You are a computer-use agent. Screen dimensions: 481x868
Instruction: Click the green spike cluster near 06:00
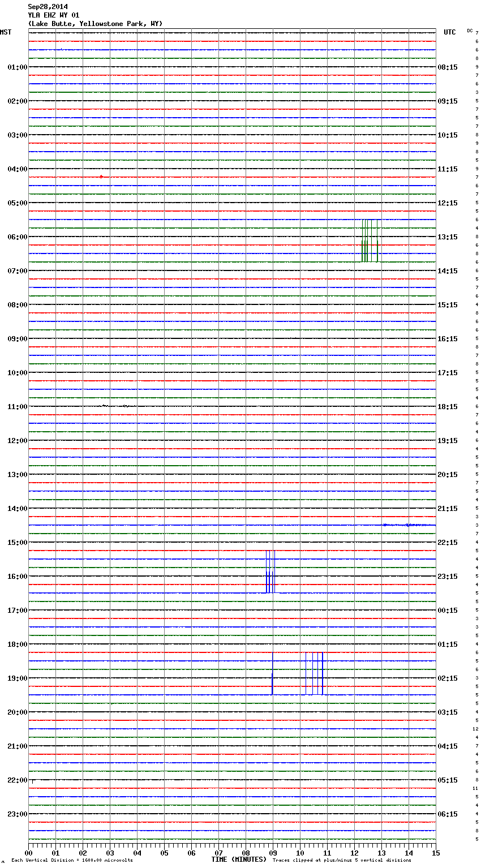(370, 240)
